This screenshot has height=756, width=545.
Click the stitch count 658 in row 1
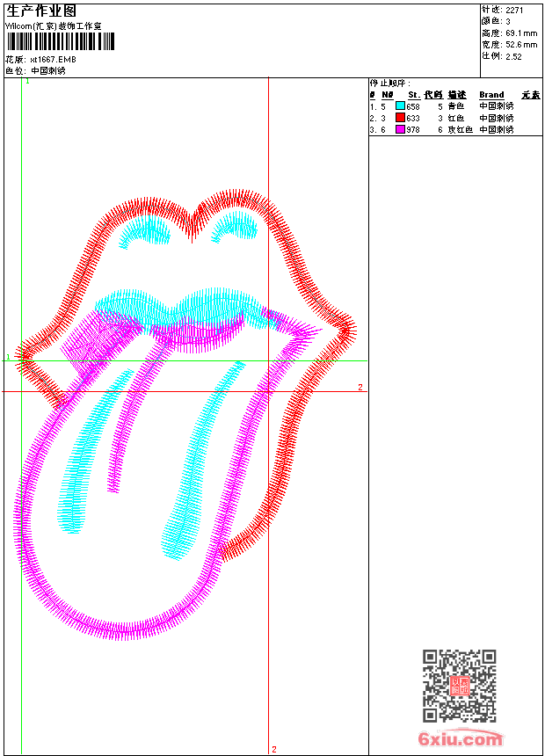coord(413,106)
